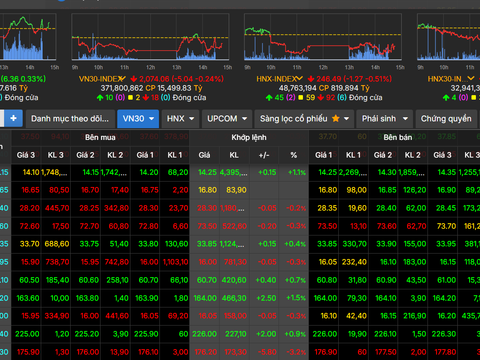Open the Danh mục theo dõi tab
The width and height of the screenshot is (480, 360).
[x=70, y=119]
